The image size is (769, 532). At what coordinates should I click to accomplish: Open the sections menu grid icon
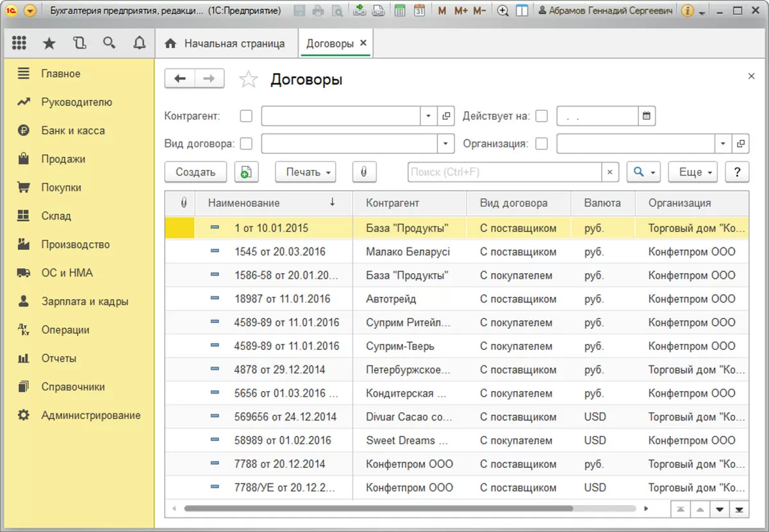pos(19,43)
